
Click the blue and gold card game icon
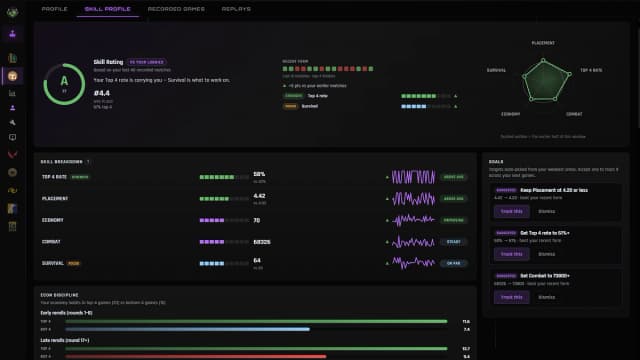13,208
